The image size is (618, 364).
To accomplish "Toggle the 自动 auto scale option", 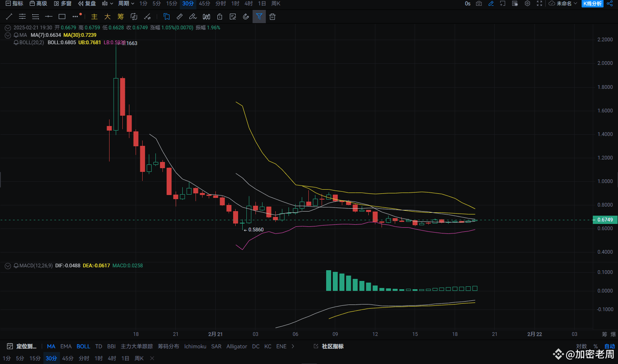I will (610, 346).
